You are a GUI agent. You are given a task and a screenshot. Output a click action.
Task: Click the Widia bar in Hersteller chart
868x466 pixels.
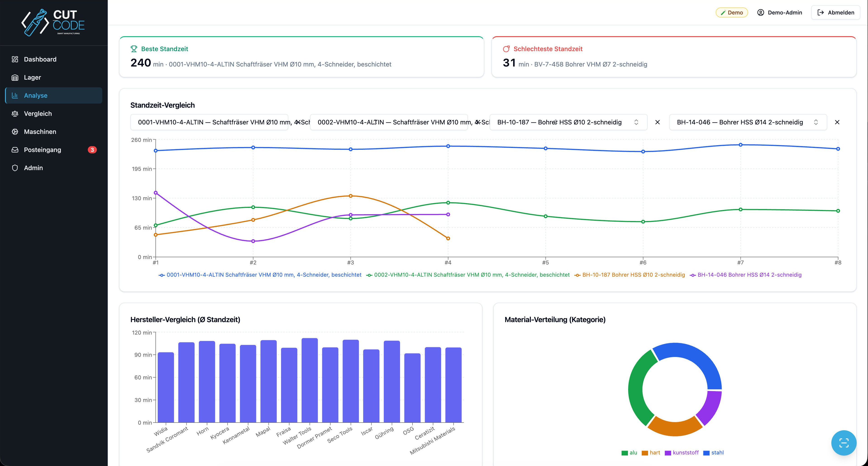click(166, 387)
